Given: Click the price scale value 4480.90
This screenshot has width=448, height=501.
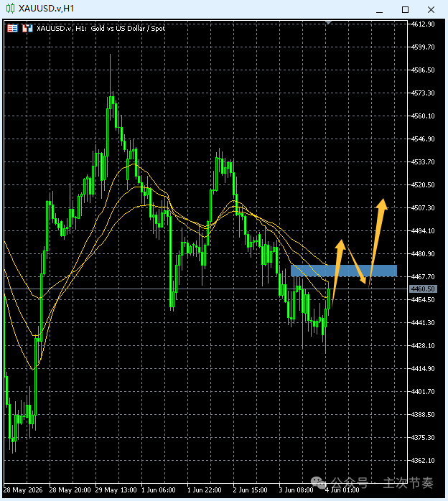Looking at the screenshot, I should pos(423,254).
